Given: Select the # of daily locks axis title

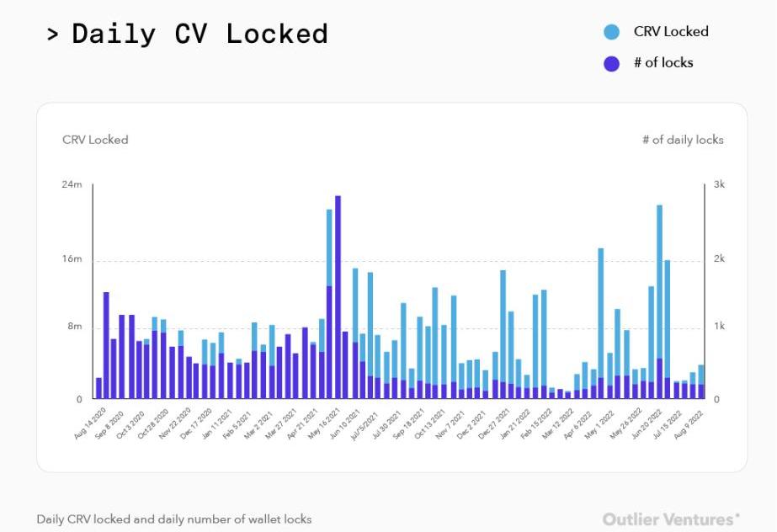Looking at the screenshot, I should pos(683,140).
